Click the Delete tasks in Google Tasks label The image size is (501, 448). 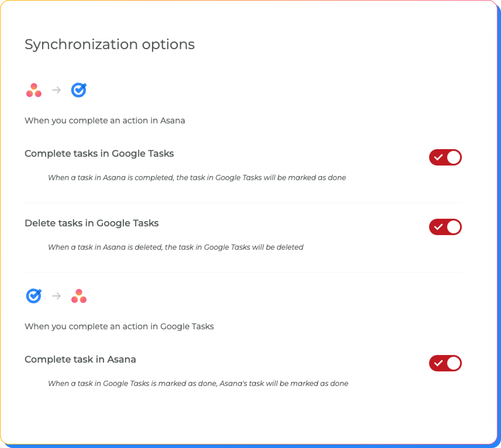91,223
